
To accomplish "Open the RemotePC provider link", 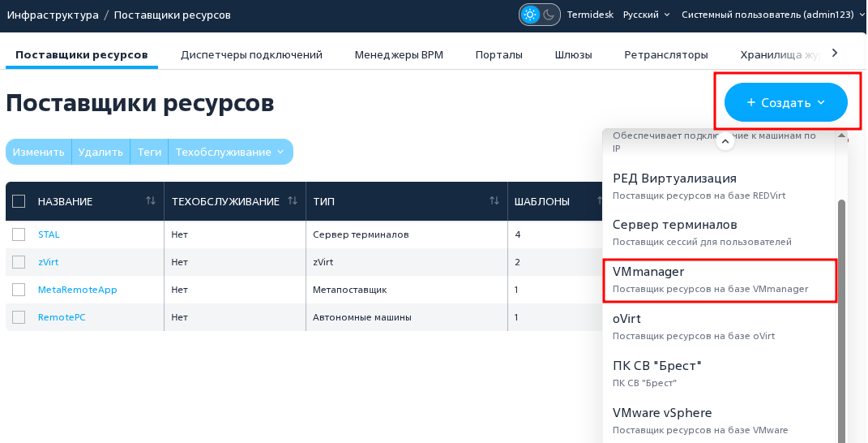I will pos(62,317).
